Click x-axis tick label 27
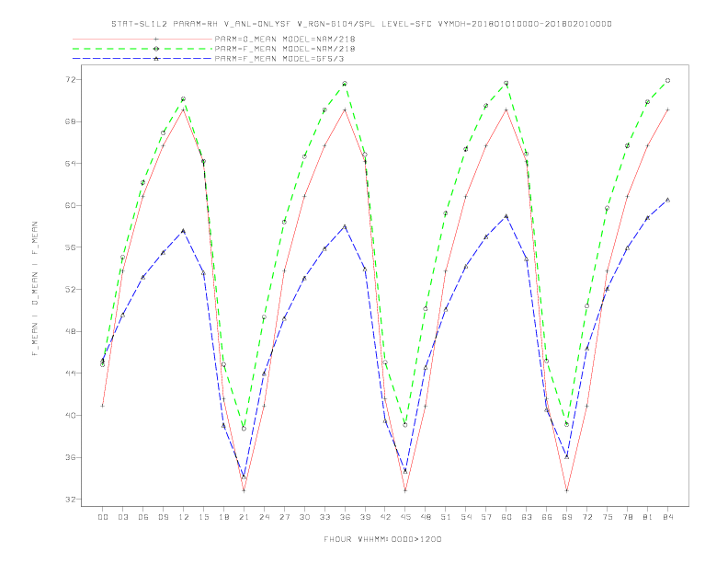This screenshot has height=563, width=728. (284, 517)
